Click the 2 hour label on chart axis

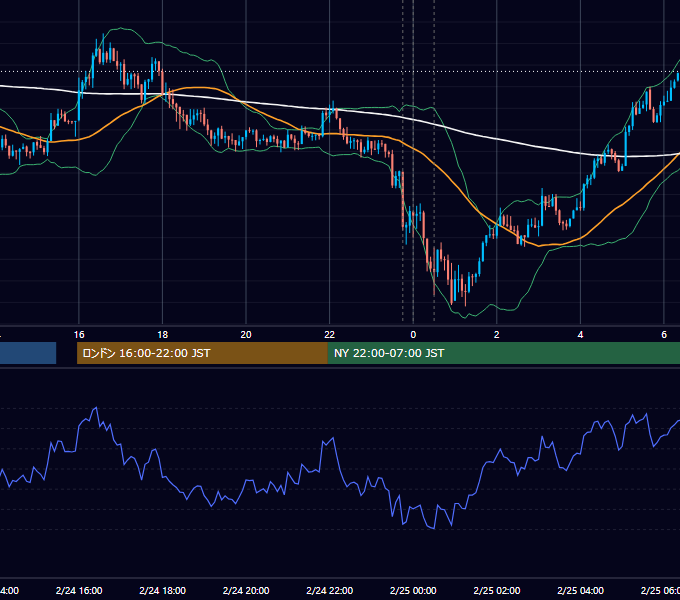(497, 335)
